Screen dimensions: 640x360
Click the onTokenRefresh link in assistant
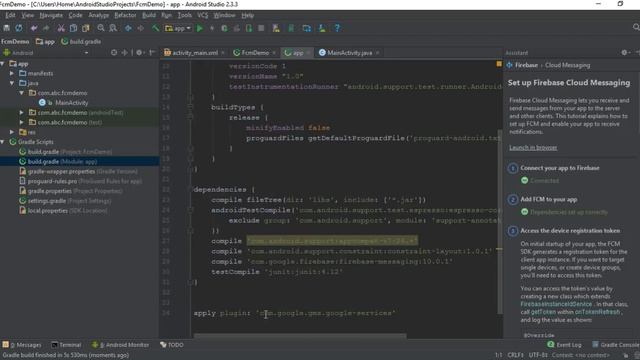pos(597,312)
